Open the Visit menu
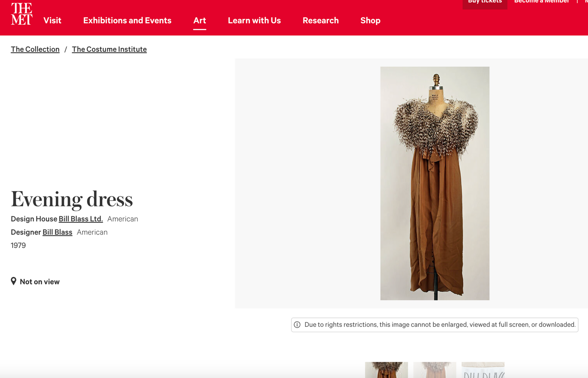Viewport: 588px width, 378px height. tap(52, 20)
